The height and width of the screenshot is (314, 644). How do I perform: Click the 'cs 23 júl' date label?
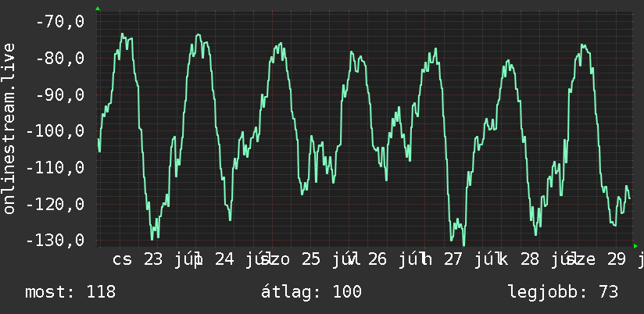point(157,260)
